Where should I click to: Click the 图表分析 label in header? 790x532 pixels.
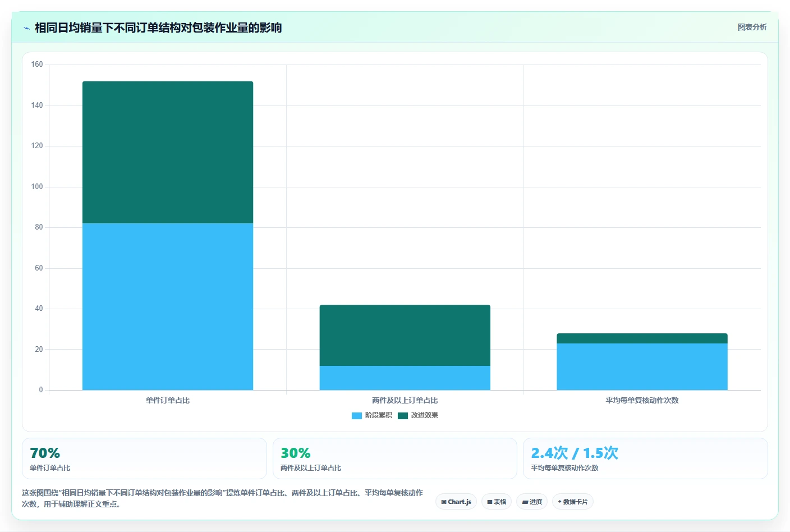coord(752,27)
